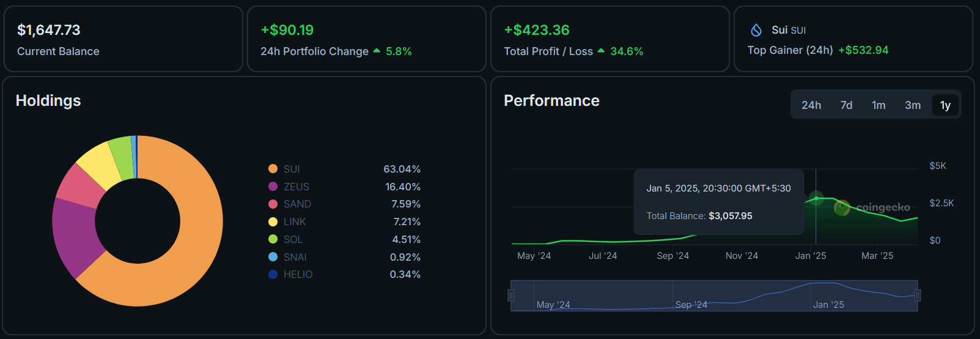Image resolution: width=980 pixels, height=339 pixels.
Task: Click the SUI orange legend dot
Action: [273, 169]
